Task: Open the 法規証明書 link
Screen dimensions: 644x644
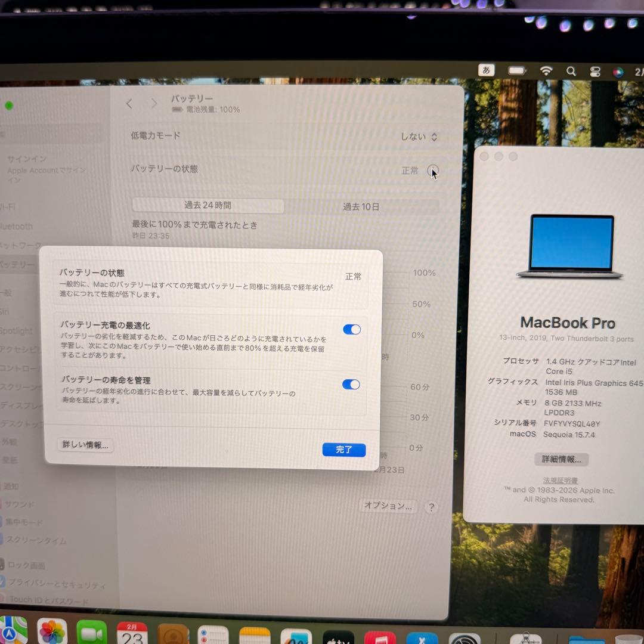Action: (560, 480)
